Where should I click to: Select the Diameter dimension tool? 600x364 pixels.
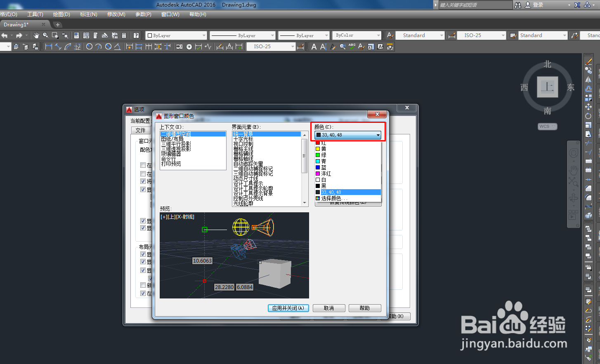[108, 47]
